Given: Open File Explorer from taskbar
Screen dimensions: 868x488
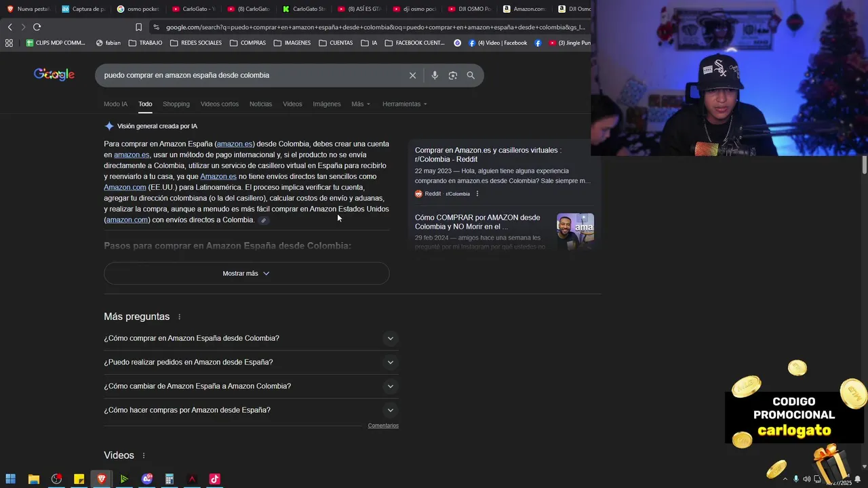Looking at the screenshot, I should 33,479.
